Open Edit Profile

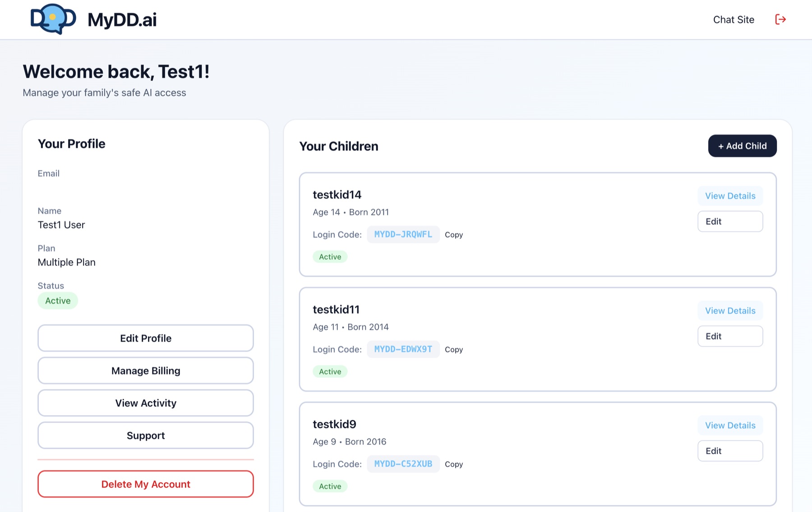tap(145, 338)
